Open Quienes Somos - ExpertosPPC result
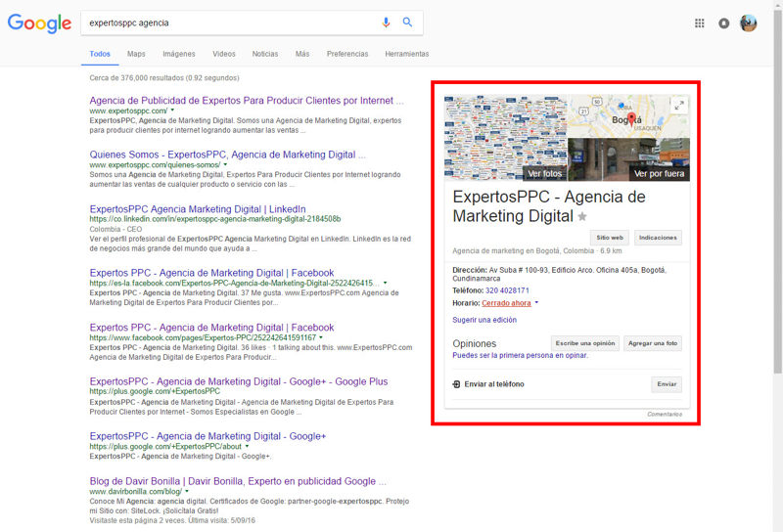The width and height of the screenshot is (783, 532). (227, 155)
